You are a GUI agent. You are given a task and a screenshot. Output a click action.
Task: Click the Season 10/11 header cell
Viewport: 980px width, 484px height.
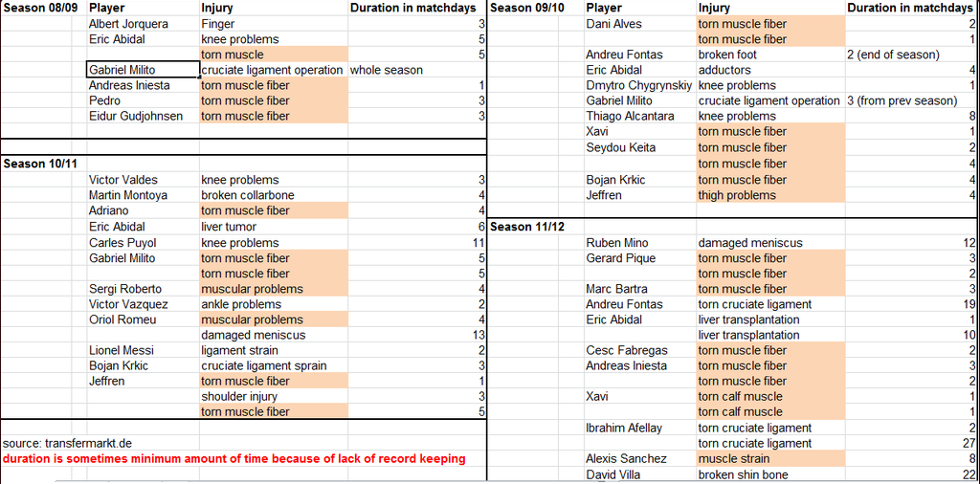pos(43,164)
